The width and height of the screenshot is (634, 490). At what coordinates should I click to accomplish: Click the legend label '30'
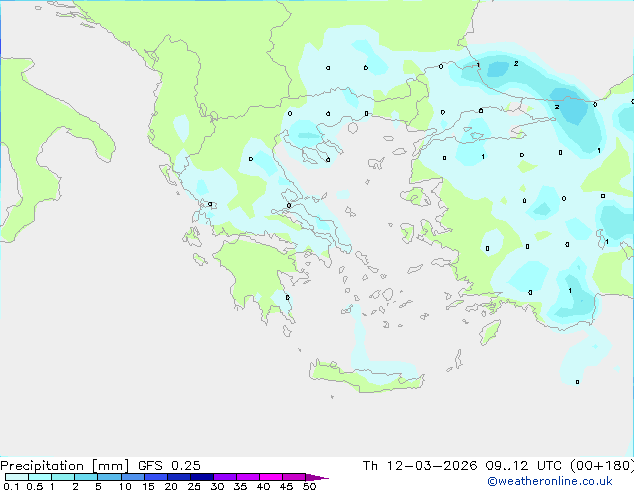pyautogui.click(x=217, y=486)
